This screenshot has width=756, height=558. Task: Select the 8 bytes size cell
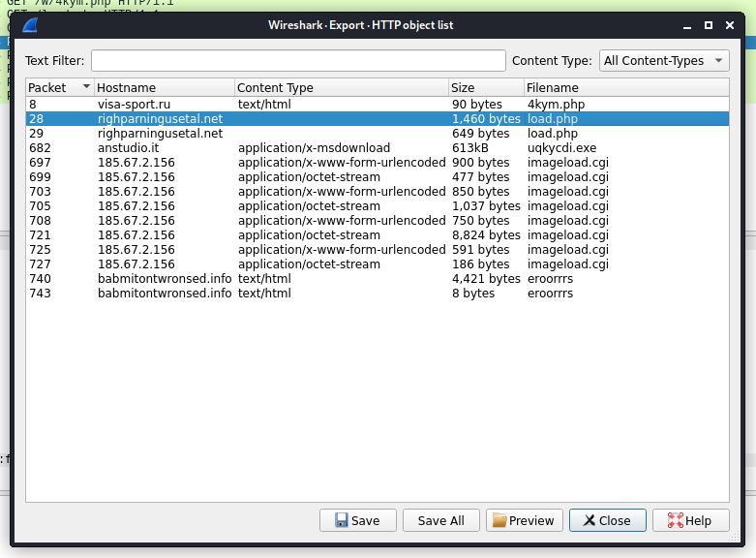pos(473,293)
